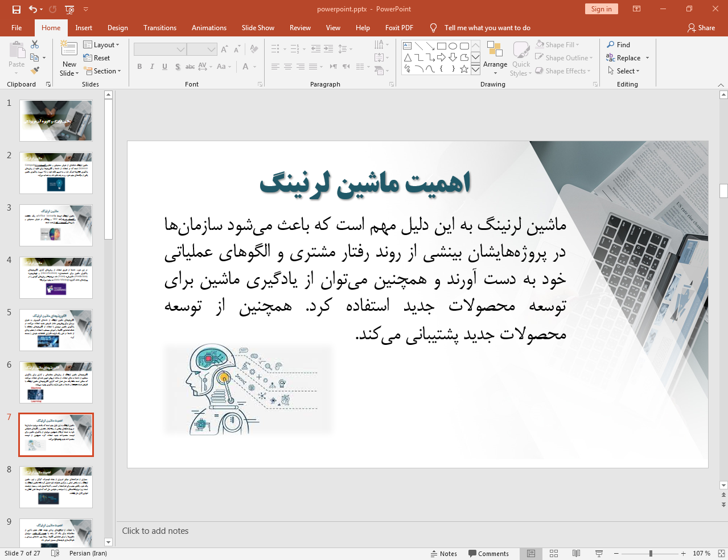This screenshot has width=728, height=560.
Task: Clear all formatting eraser icon
Action: point(254,50)
